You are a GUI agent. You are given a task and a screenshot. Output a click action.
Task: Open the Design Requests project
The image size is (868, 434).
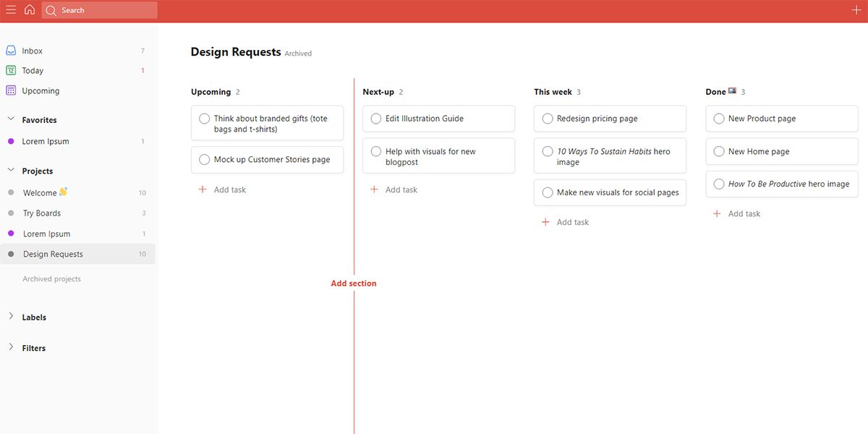(54, 254)
